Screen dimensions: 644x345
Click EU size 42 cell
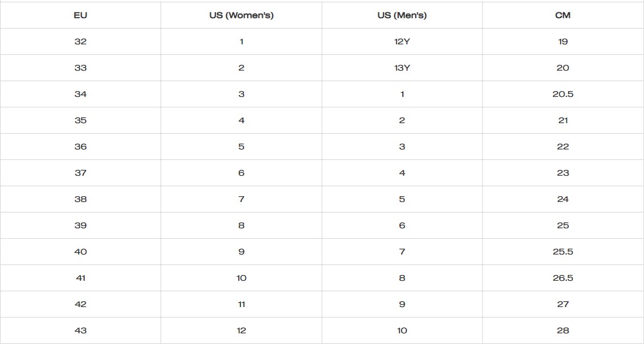81,304
